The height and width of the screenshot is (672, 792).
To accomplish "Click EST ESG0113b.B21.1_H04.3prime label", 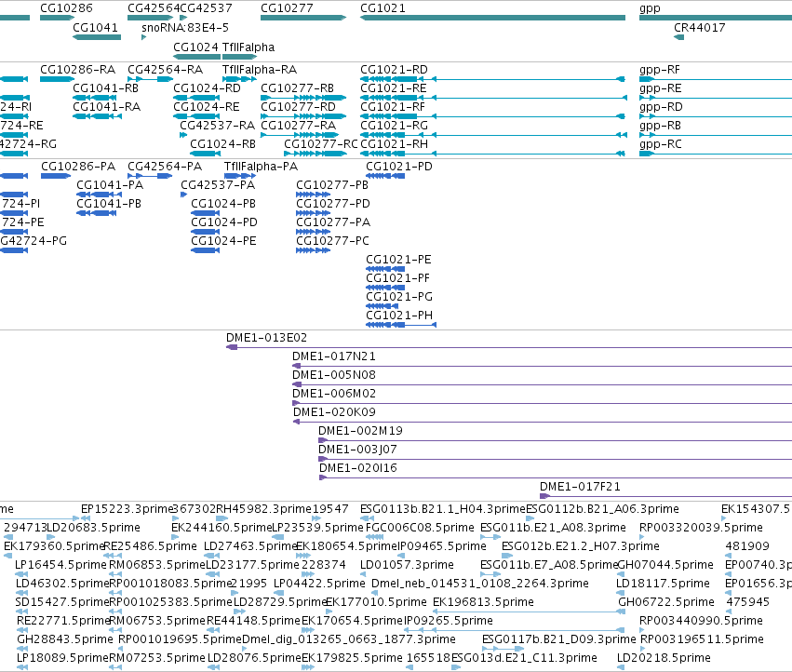I will [442, 509].
